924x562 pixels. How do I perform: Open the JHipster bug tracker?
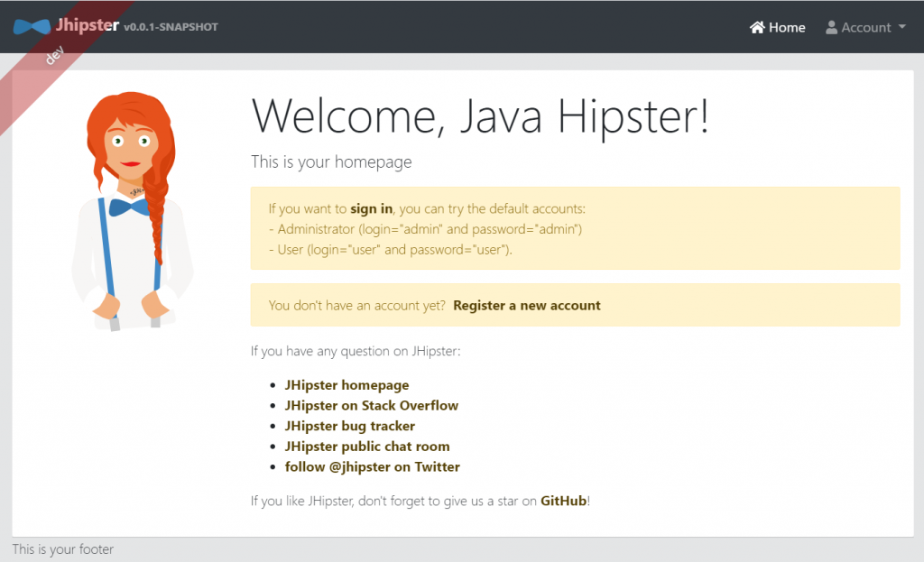pos(350,426)
